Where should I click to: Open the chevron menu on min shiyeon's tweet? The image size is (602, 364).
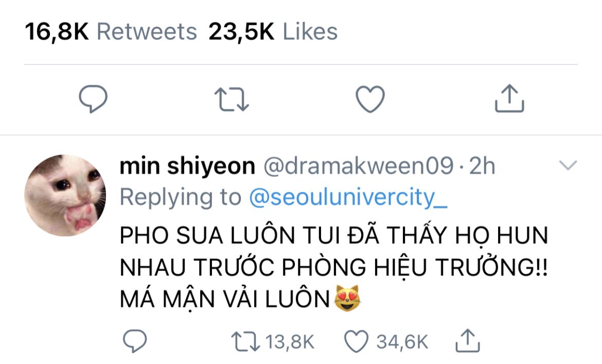click(x=568, y=166)
